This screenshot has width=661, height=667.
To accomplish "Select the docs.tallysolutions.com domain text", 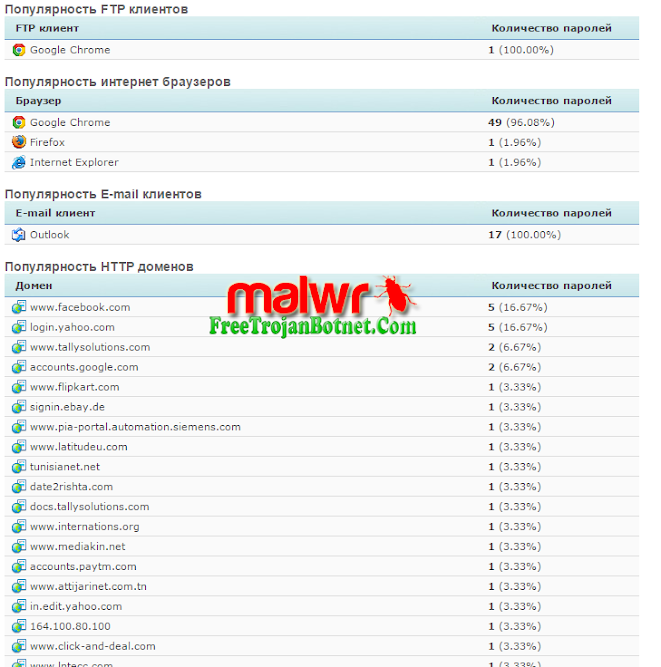I will (x=89, y=507).
